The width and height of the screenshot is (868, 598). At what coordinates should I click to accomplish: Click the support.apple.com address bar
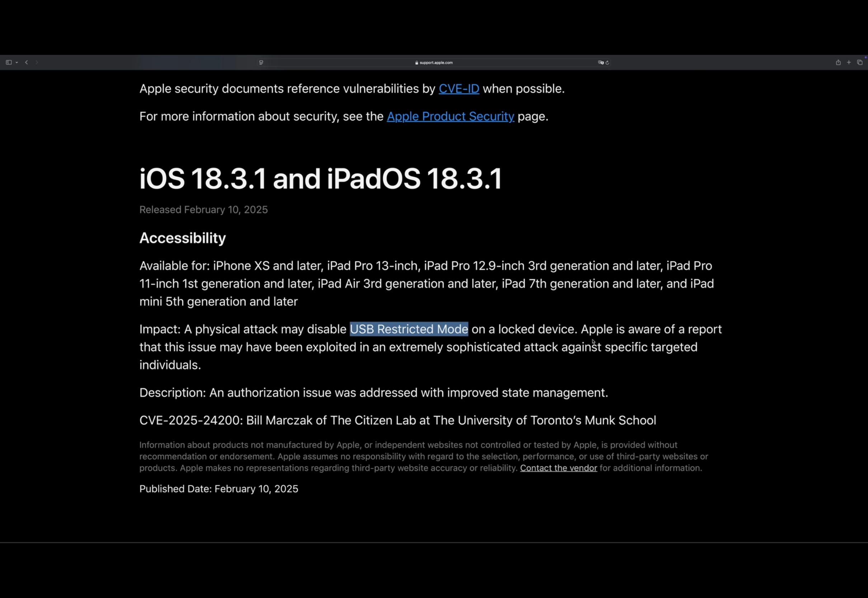click(434, 63)
